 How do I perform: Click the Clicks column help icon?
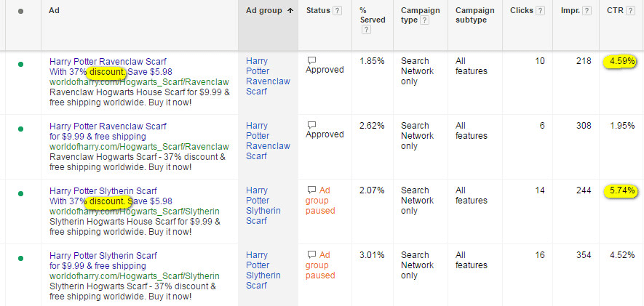coord(541,11)
